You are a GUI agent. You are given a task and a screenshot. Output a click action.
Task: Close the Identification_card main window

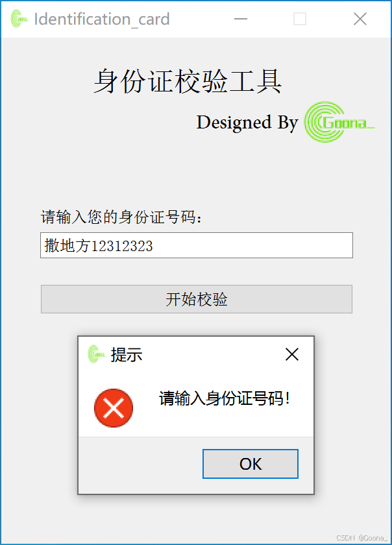coord(360,19)
